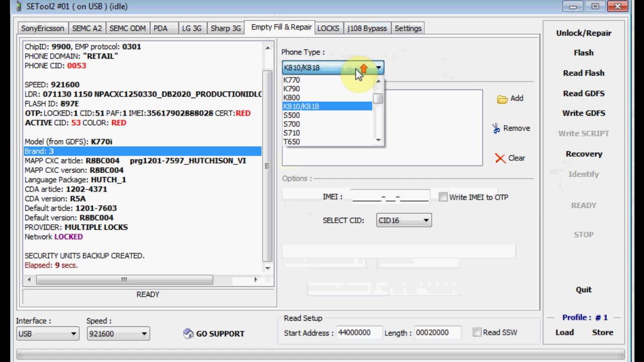
Task: Click the highlighted Brand: 3 log line
Action: pos(143,151)
